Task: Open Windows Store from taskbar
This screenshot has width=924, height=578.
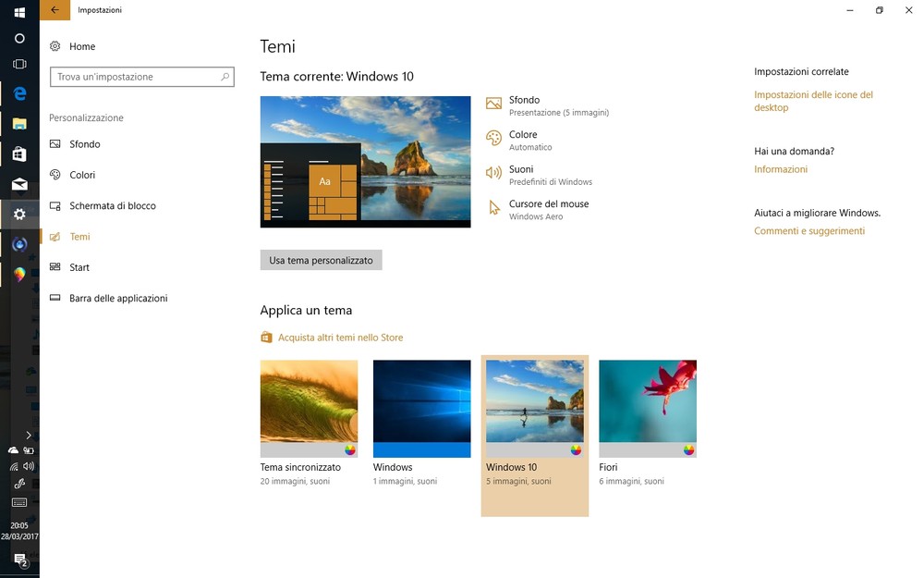Action: [x=19, y=154]
